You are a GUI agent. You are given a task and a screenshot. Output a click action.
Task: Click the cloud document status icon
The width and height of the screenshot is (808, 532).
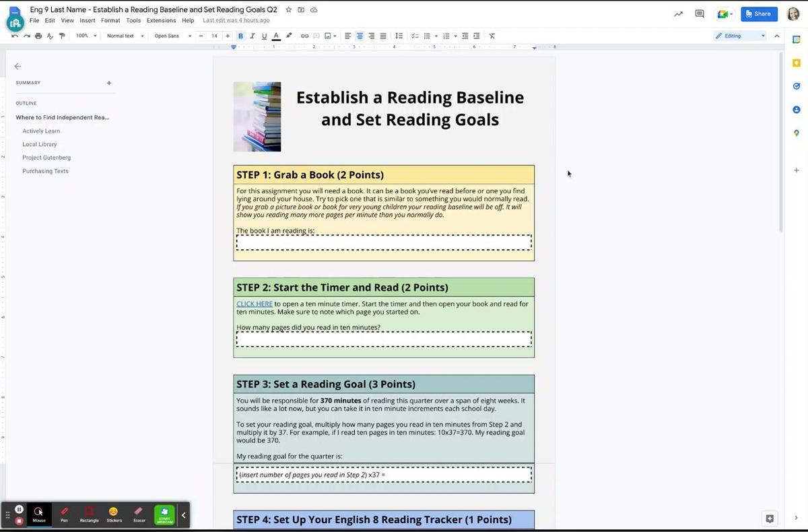314,10
